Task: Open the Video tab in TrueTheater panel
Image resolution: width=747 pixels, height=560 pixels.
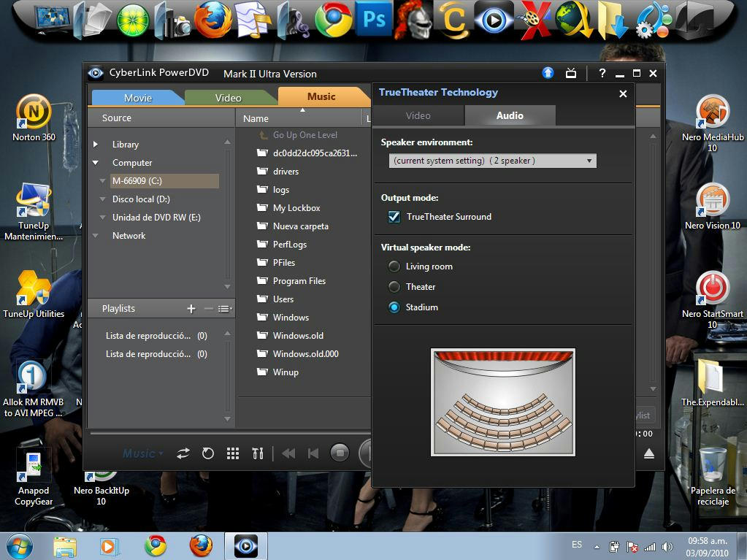Action: pyautogui.click(x=418, y=115)
